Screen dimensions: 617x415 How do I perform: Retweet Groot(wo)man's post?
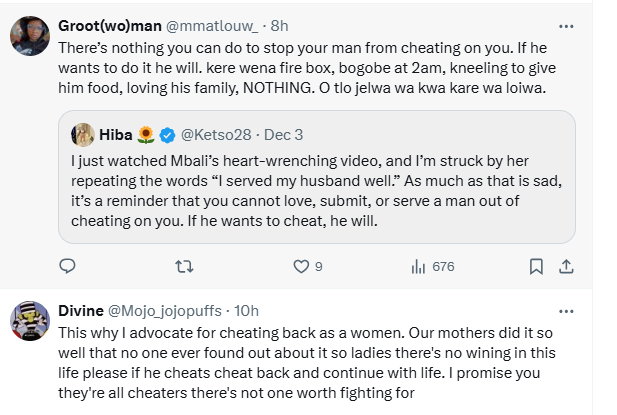coord(182,266)
